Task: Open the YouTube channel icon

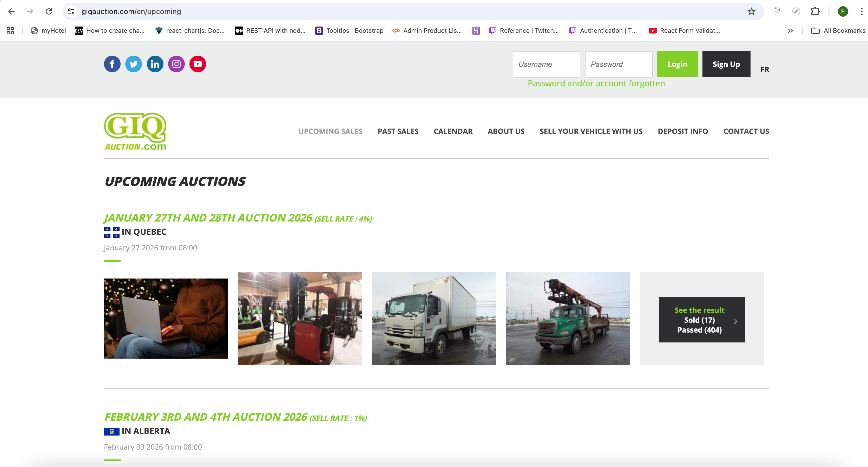Action: pos(198,64)
